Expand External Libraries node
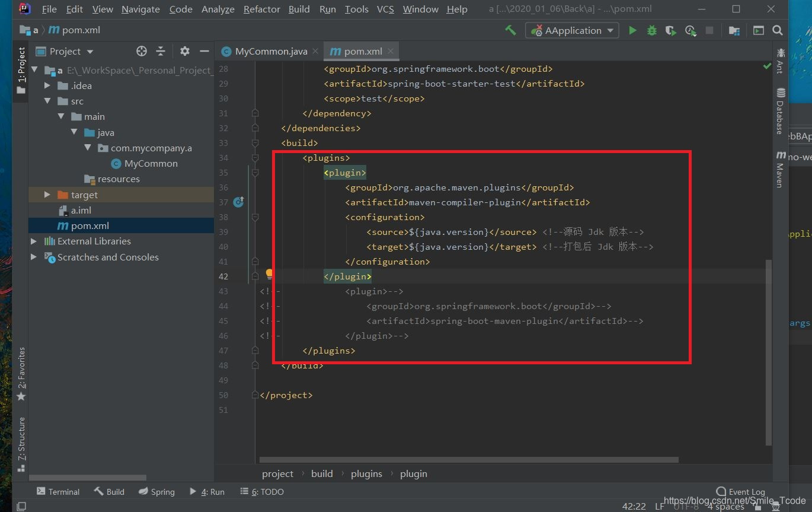Viewport: 812px width, 512px height. coord(34,241)
